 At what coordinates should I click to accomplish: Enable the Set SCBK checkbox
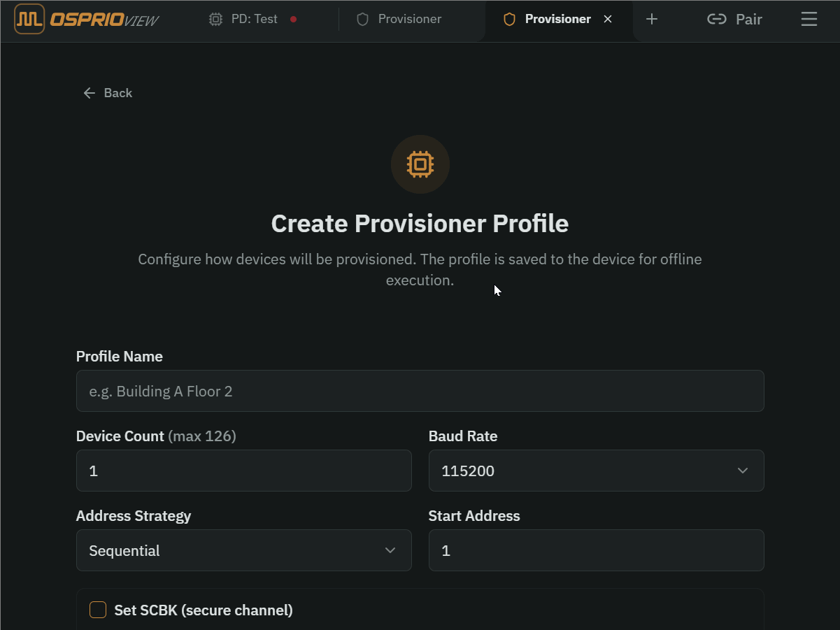pos(98,610)
